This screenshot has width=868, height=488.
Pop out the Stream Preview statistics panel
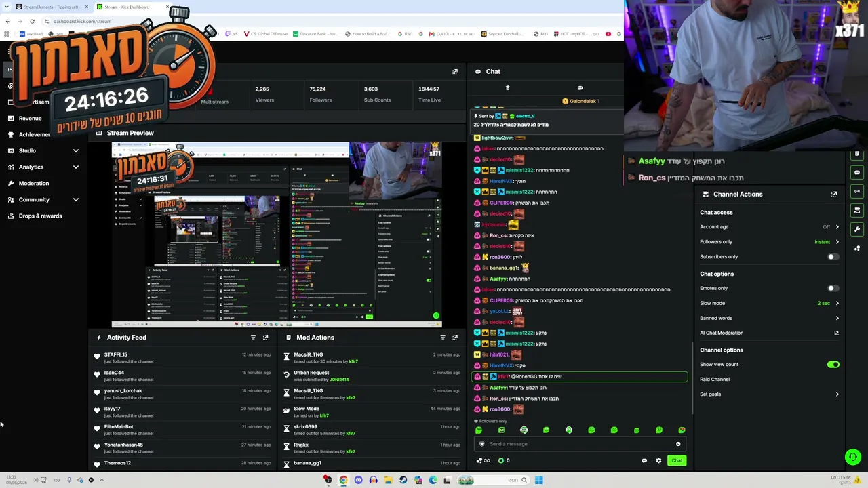click(455, 71)
